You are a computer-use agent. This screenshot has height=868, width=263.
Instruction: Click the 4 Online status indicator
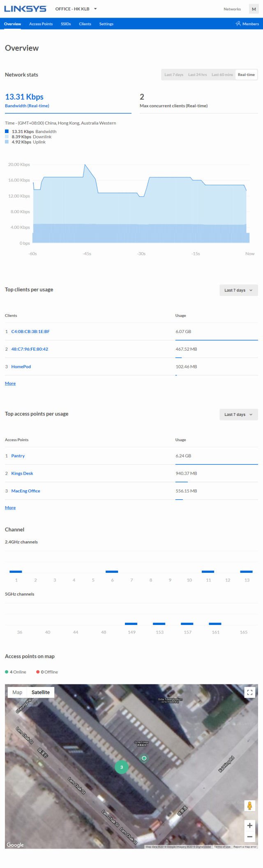pos(16,672)
